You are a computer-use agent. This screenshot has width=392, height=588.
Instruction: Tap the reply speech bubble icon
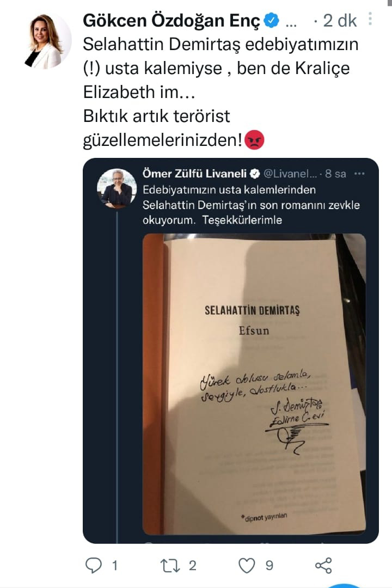tap(94, 566)
